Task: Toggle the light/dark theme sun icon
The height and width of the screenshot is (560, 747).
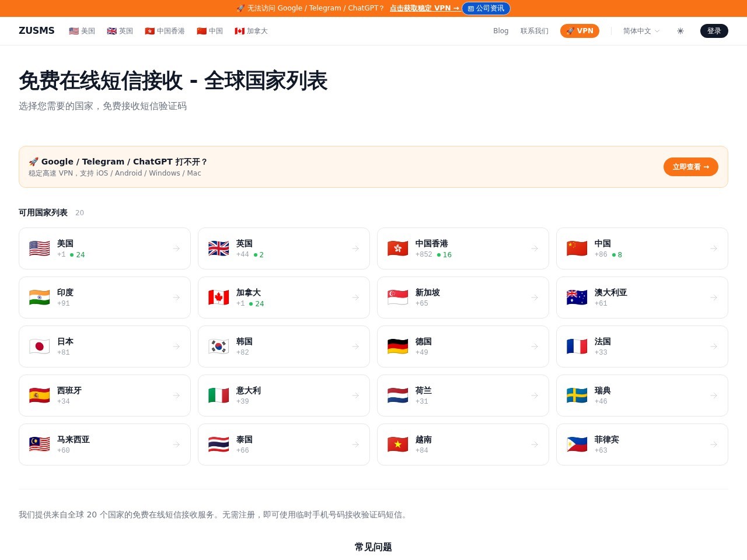Action: point(680,31)
